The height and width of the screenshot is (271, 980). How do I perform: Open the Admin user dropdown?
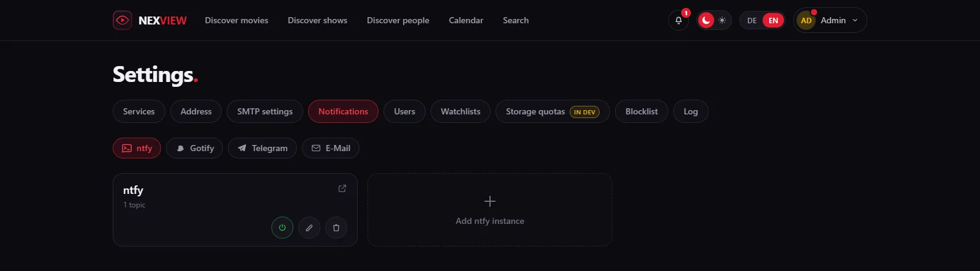click(830, 20)
